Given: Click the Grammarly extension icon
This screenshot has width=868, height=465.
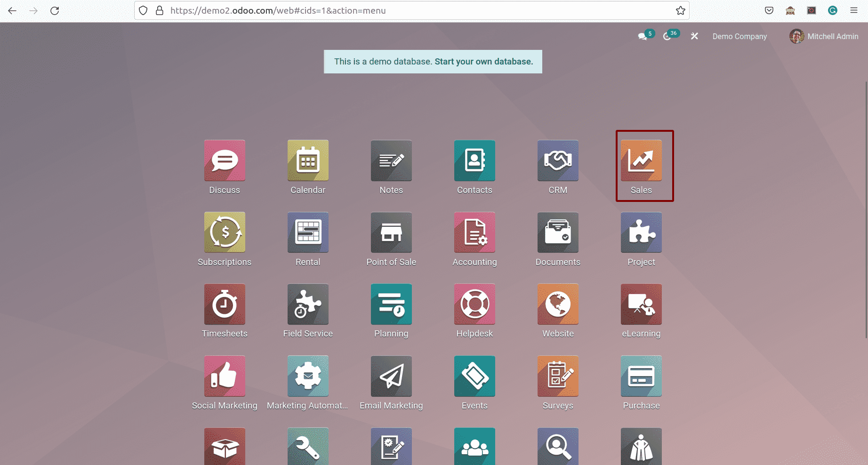Looking at the screenshot, I should pos(833,10).
